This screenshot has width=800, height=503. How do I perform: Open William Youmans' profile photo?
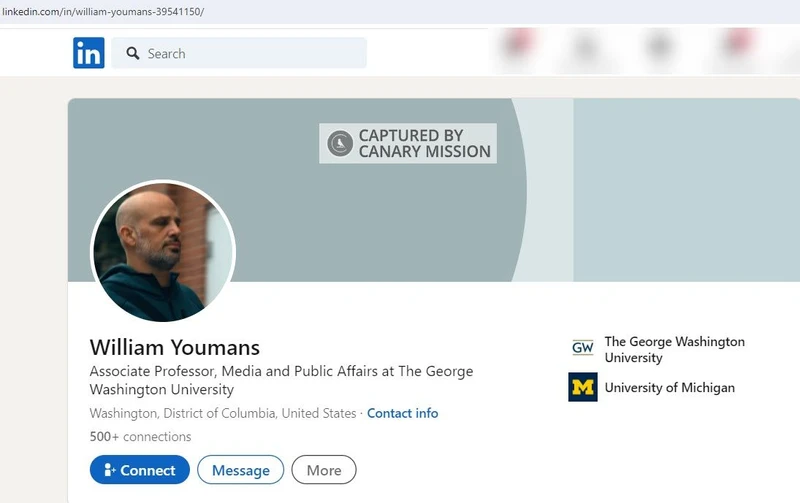[x=163, y=251]
